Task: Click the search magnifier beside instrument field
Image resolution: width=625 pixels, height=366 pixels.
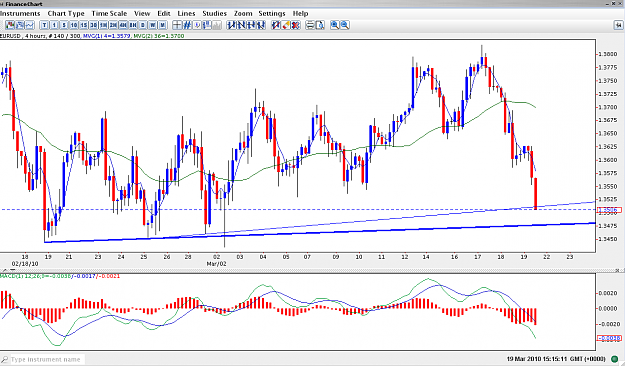Action: click(x=4, y=359)
